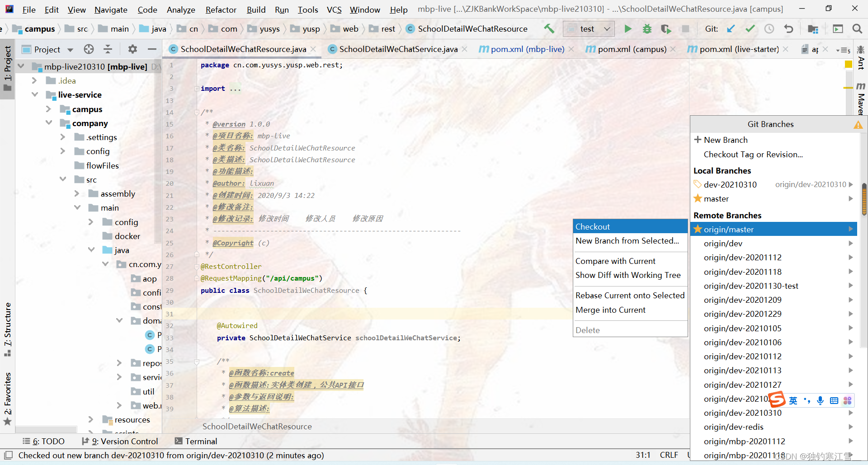Screen dimensions: 868x465
Task: Select local branch dev-20210310
Action: pyautogui.click(x=774, y=184)
